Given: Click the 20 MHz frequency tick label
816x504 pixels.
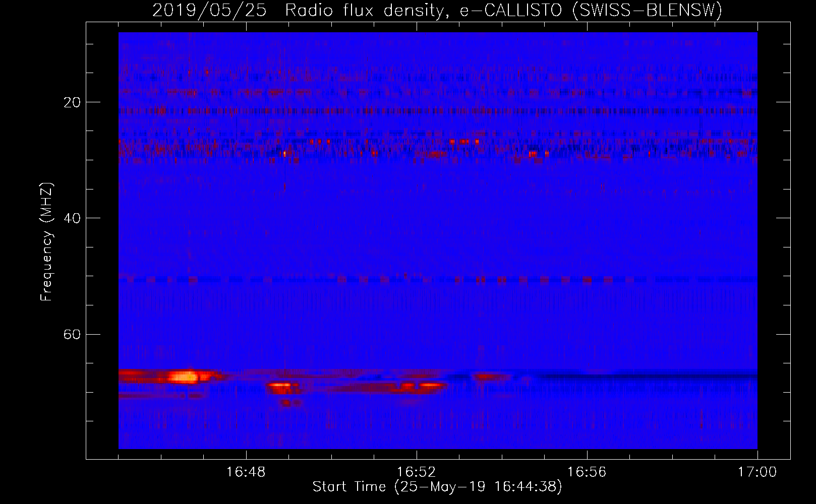Looking at the screenshot, I should [x=72, y=102].
